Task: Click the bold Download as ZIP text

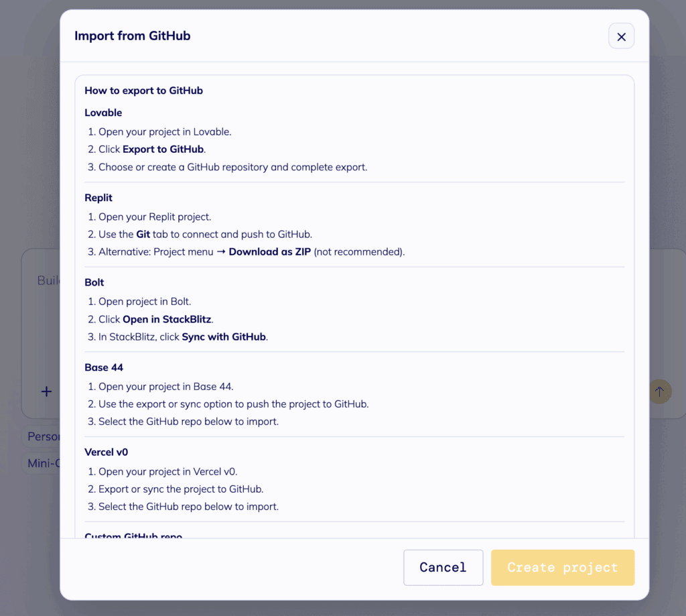Action: tap(270, 252)
